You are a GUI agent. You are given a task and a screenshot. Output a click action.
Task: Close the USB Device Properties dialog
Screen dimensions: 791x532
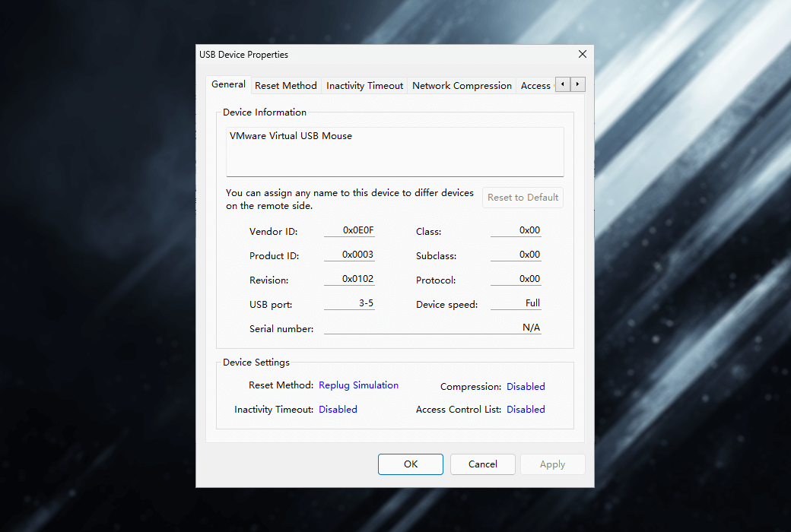(x=583, y=55)
